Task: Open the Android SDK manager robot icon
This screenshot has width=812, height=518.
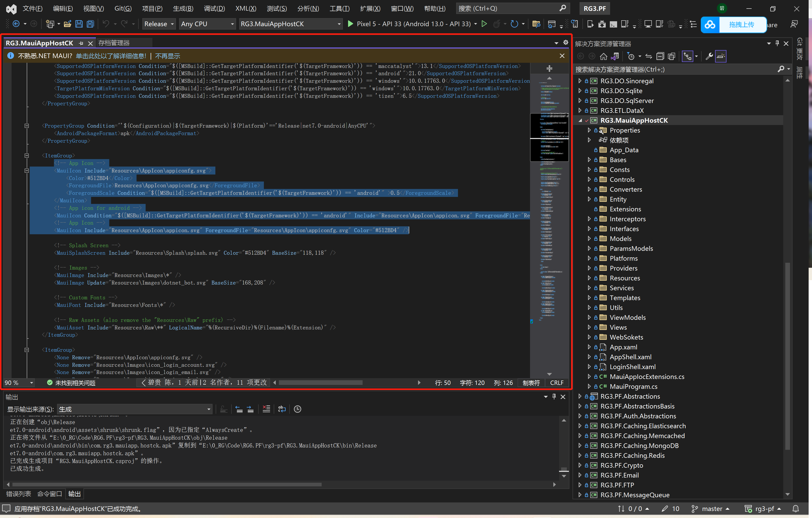Action: [x=602, y=24]
